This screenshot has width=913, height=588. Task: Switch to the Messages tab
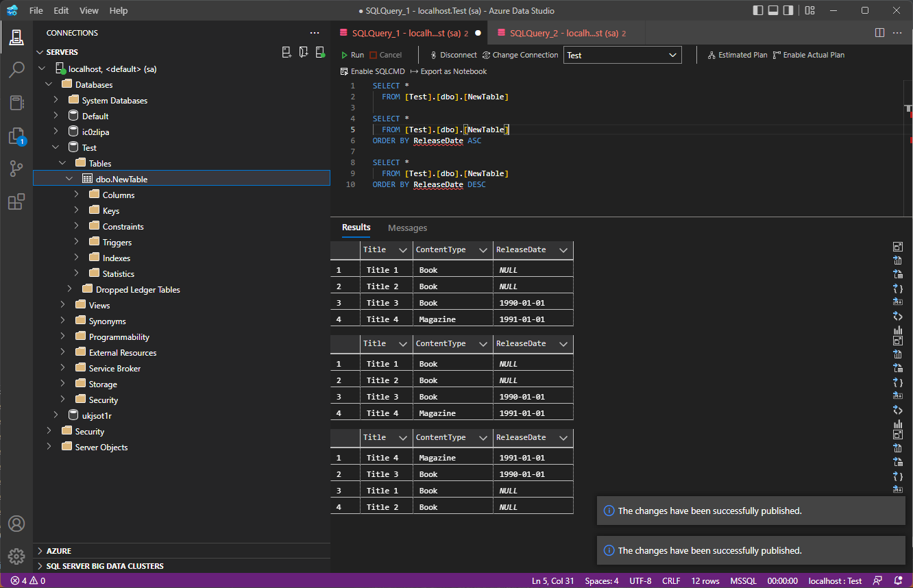tap(407, 228)
